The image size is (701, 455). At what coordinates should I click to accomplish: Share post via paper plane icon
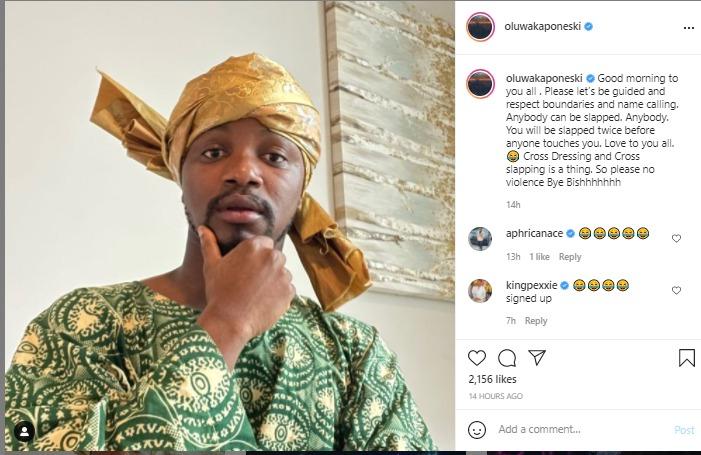(x=537, y=358)
